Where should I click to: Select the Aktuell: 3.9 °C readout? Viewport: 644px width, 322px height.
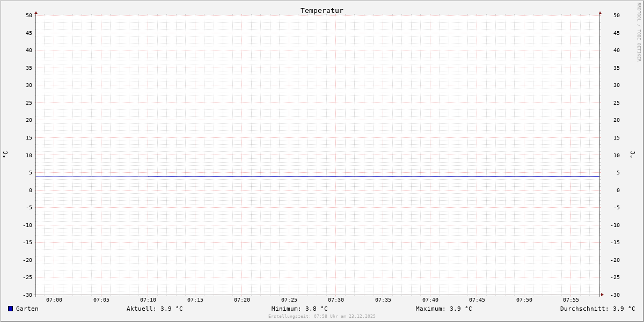[x=155, y=309]
